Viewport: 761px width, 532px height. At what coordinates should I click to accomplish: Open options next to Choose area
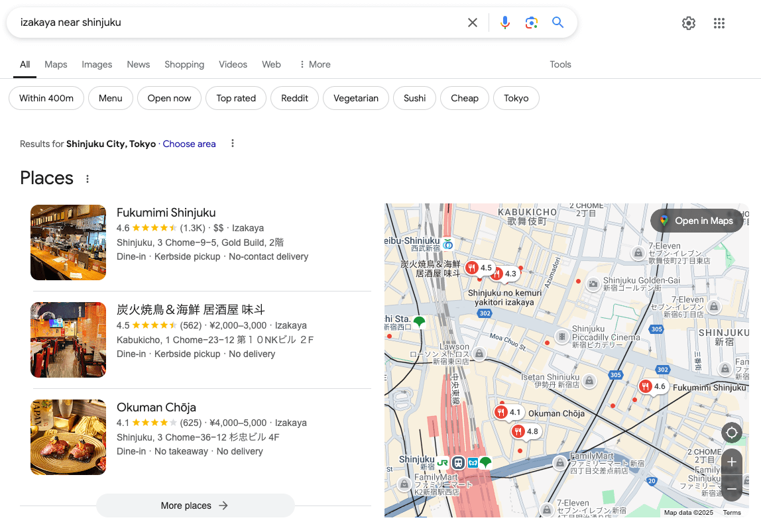pos(233,144)
